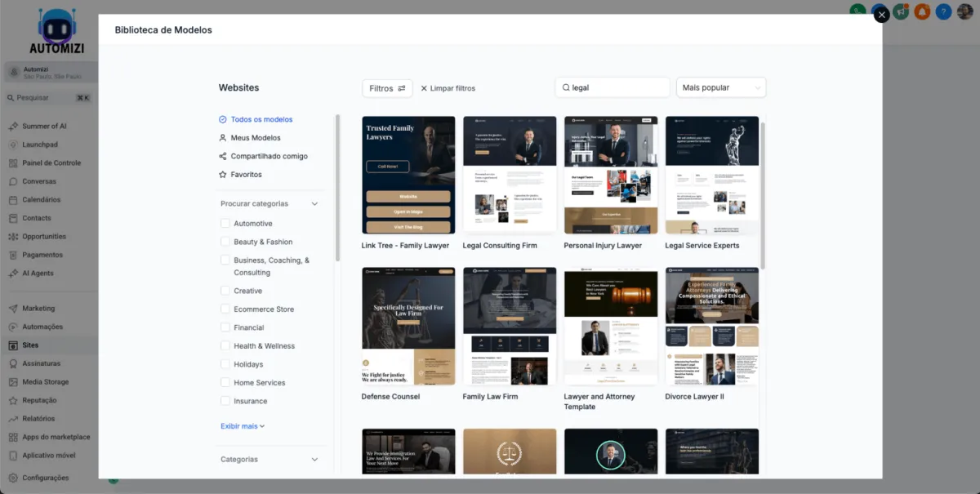Open the Personal Injury Lawyer template thumbnail

(611, 175)
